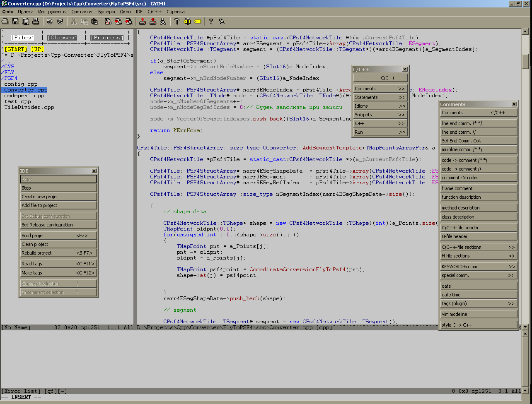Click the Paste clipboard toolbar icon

coord(94,21)
